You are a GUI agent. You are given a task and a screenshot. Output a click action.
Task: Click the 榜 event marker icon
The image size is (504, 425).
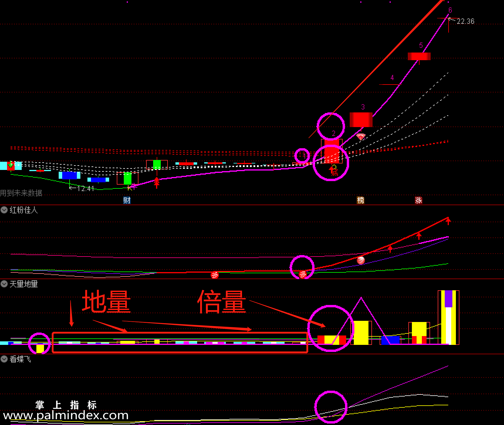pos(361,200)
